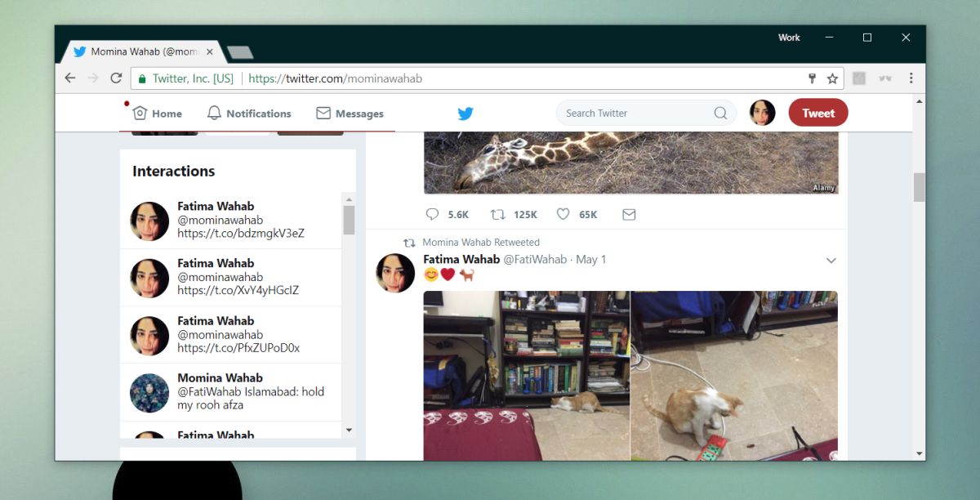Click the Interactions list scrollbar thumb

349,220
